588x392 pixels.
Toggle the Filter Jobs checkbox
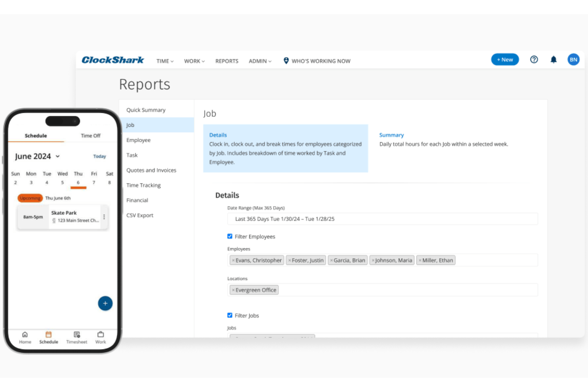coord(230,315)
